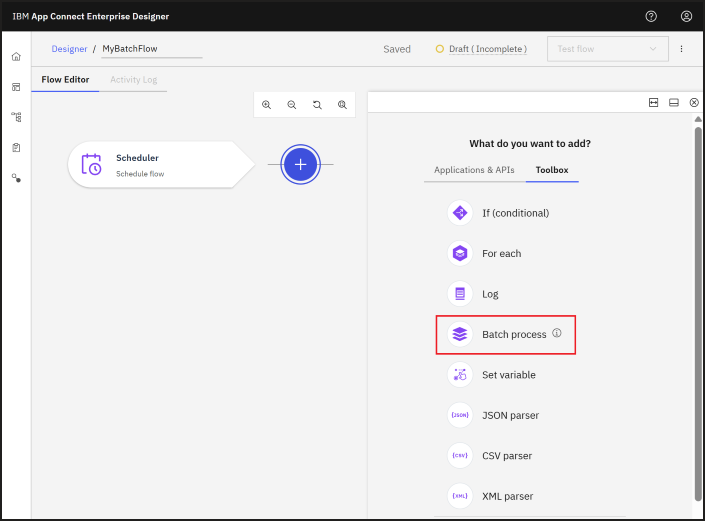Image resolution: width=705 pixels, height=521 pixels.
Task: Zoom out on the flow canvas
Action: [x=292, y=105]
